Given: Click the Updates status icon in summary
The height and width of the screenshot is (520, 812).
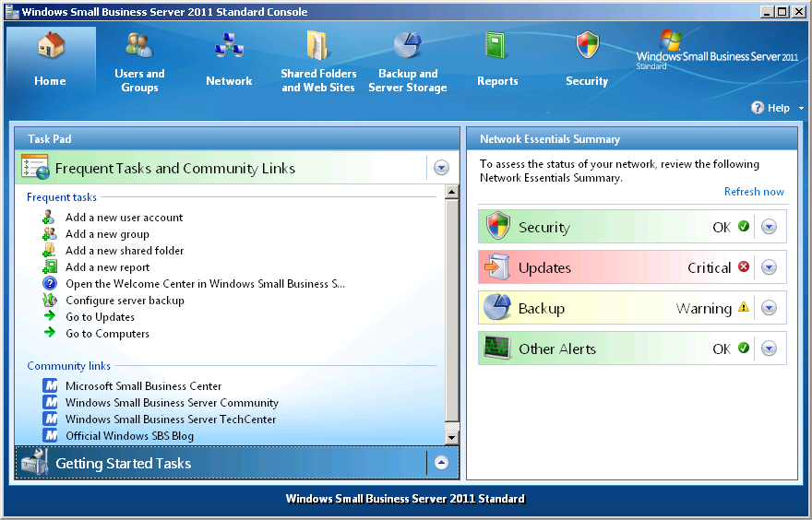Looking at the screenshot, I should coord(497,267).
